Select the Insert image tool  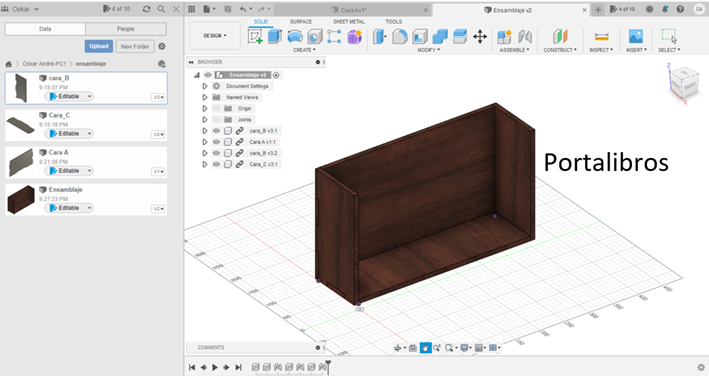[x=636, y=37]
